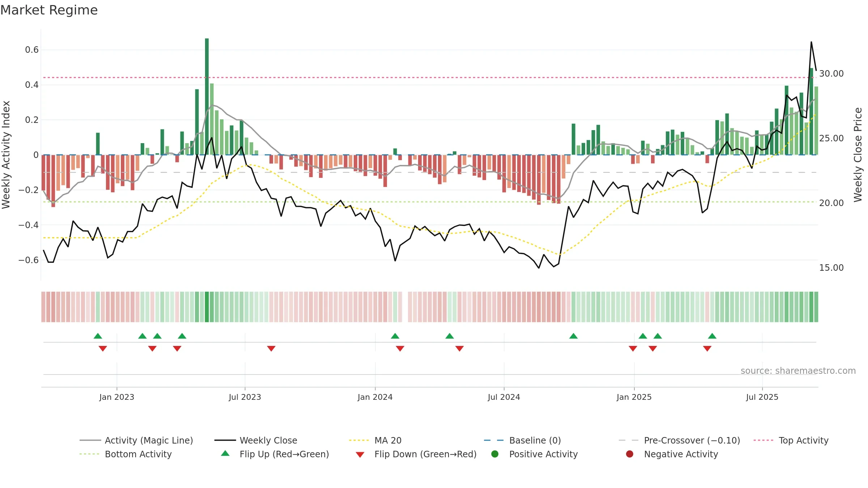
Task: Click the gray Activity (Magic Line) legend line sample
Action: pyautogui.click(x=90, y=440)
